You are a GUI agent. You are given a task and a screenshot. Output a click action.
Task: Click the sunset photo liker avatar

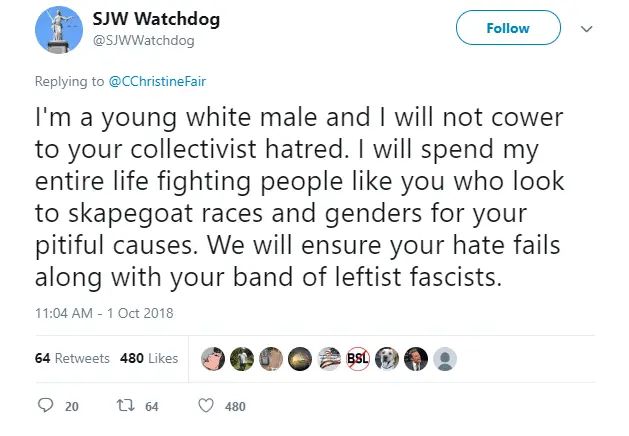coord(299,358)
